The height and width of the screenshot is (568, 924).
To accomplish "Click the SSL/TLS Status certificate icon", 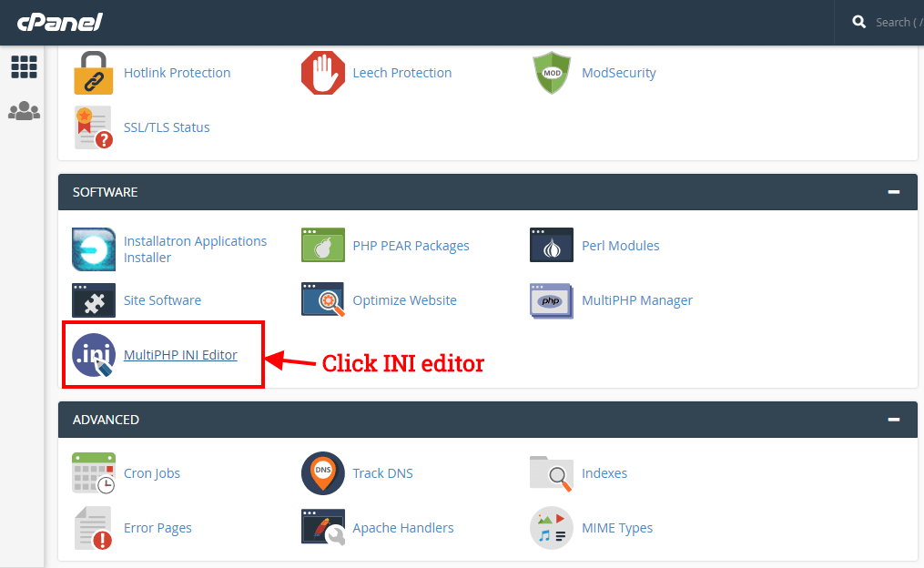I will 93,127.
